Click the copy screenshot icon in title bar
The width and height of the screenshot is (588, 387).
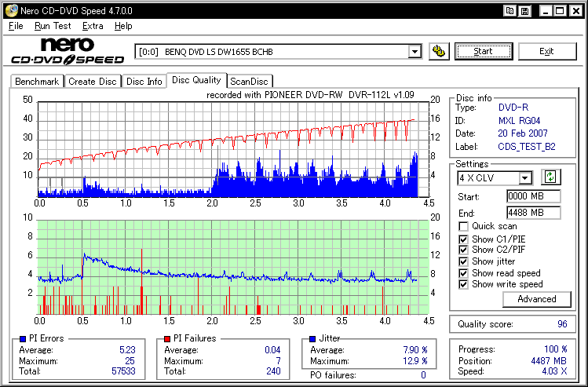coord(509,11)
